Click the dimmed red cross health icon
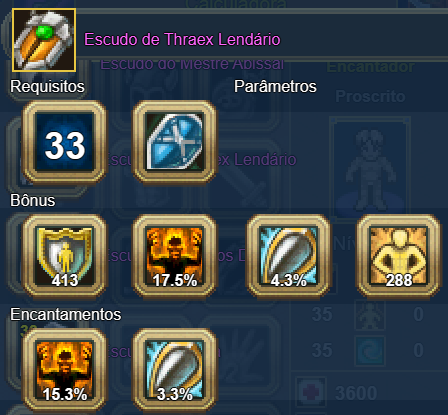 coord(310,392)
